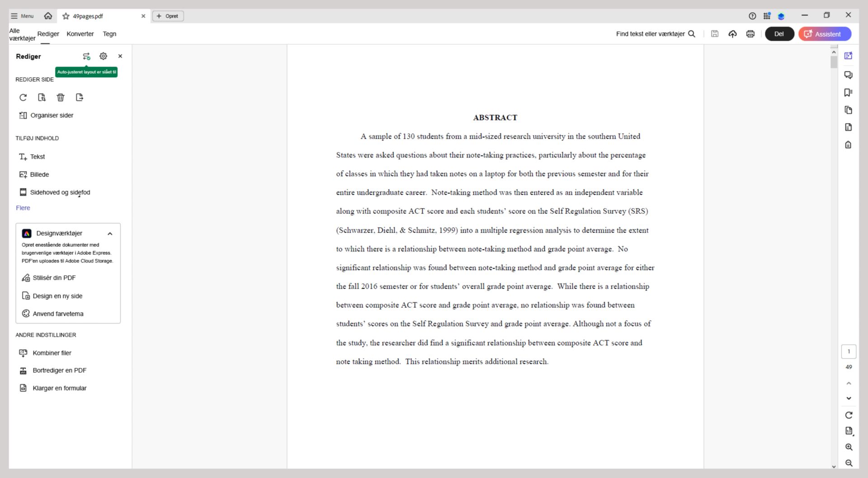Upload file to cloud icon
Image resolution: width=868 pixels, height=478 pixels.
click(732, 34)
